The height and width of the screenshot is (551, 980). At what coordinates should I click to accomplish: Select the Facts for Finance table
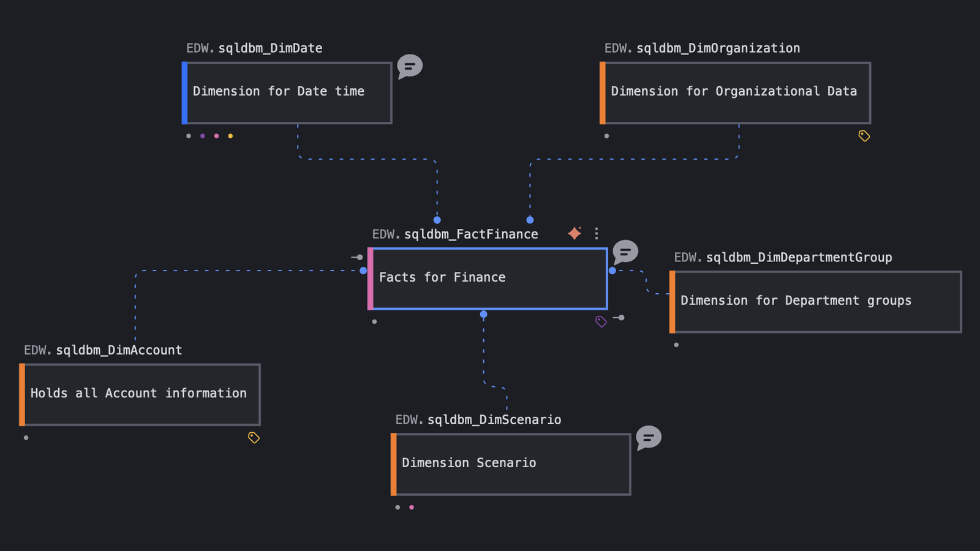click(488, 279)
